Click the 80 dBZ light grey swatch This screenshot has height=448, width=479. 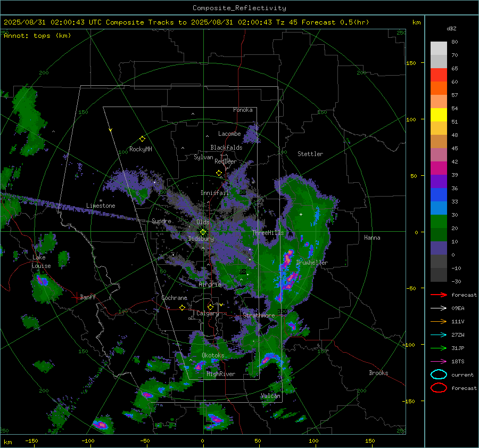point(439,48)
